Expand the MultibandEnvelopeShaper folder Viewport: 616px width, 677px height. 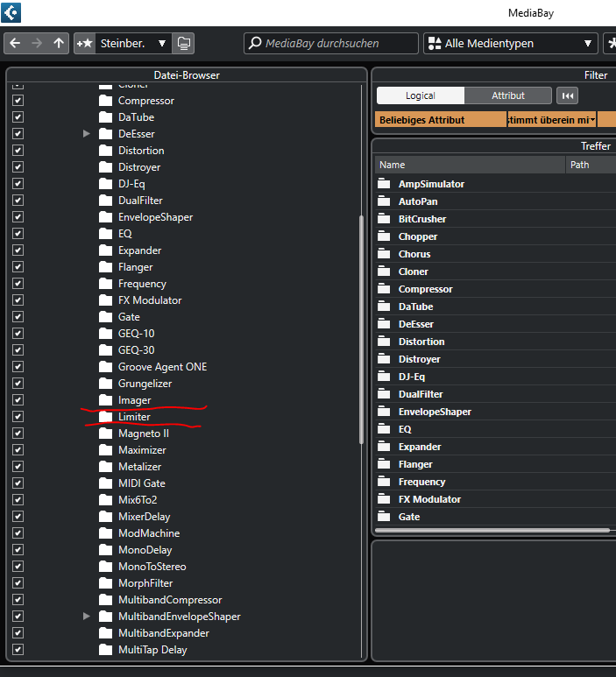coord(86,617)
